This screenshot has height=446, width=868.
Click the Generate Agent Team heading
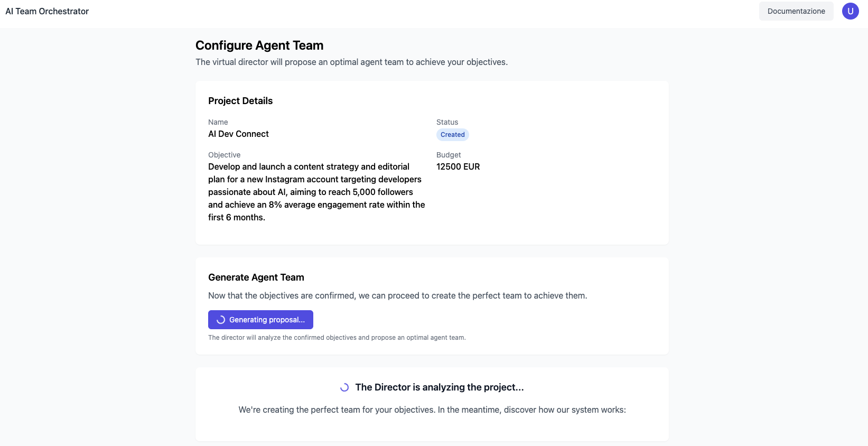tap(256, 277)
